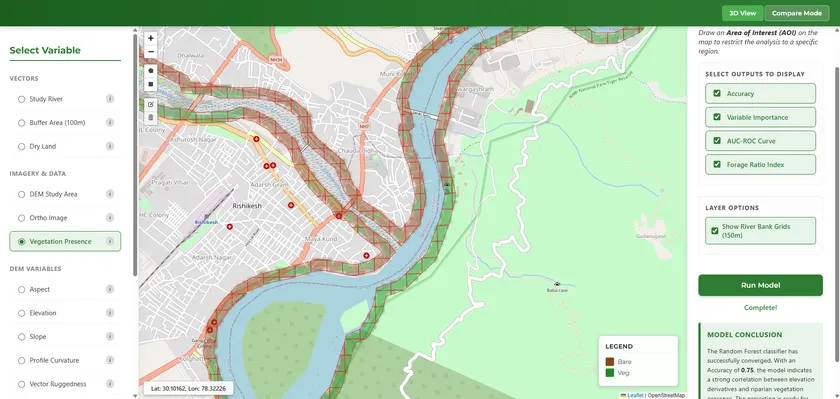
Task: Open info for Slope
Action: [x=110, y=336]
